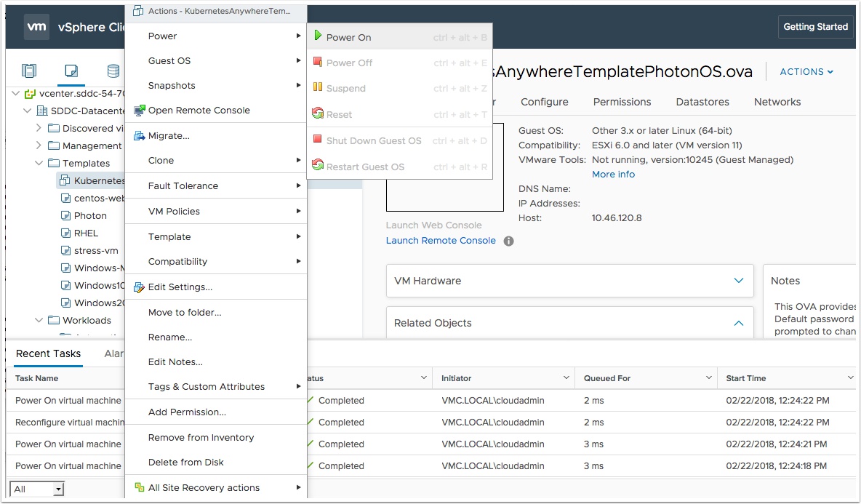The width and height of the screenshot is (861, 504).
Task: Select the Kubernetes template in the tree
Action: click(x=92, y=180)
